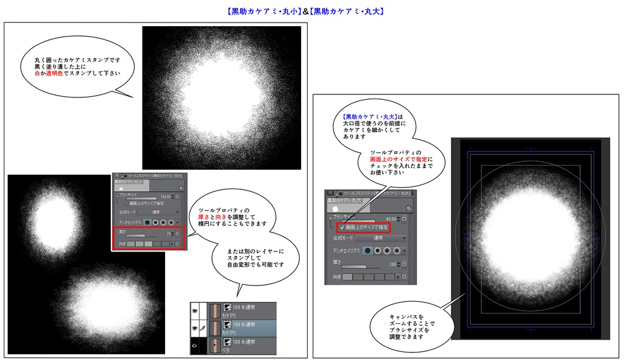Select strong anti-aliasing in 丸小 panel
624x364 pixels.
tap(171, 223)
